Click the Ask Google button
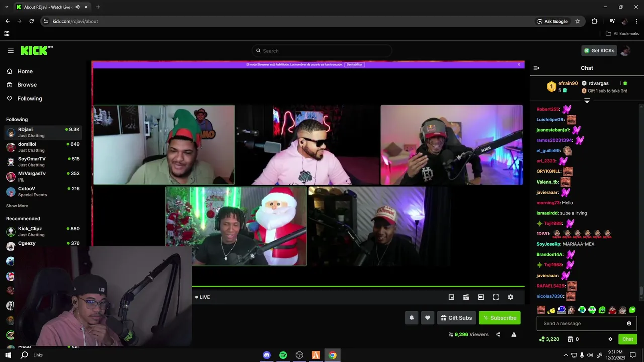This screenshot has width=644, height=362. (552, 21)
